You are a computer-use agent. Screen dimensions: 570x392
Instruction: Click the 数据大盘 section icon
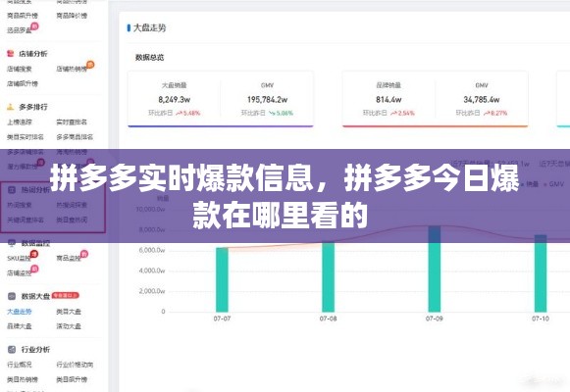click(12, 296)
